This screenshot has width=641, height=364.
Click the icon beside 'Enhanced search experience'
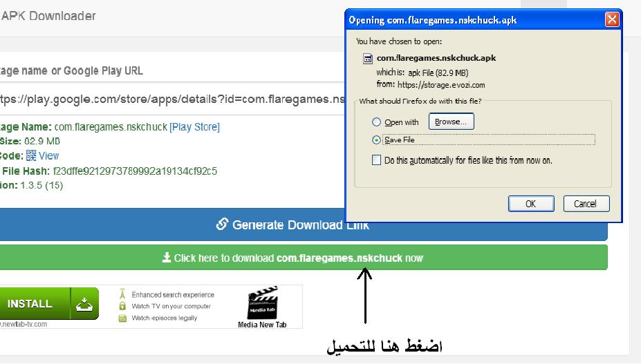click(122, 294)
